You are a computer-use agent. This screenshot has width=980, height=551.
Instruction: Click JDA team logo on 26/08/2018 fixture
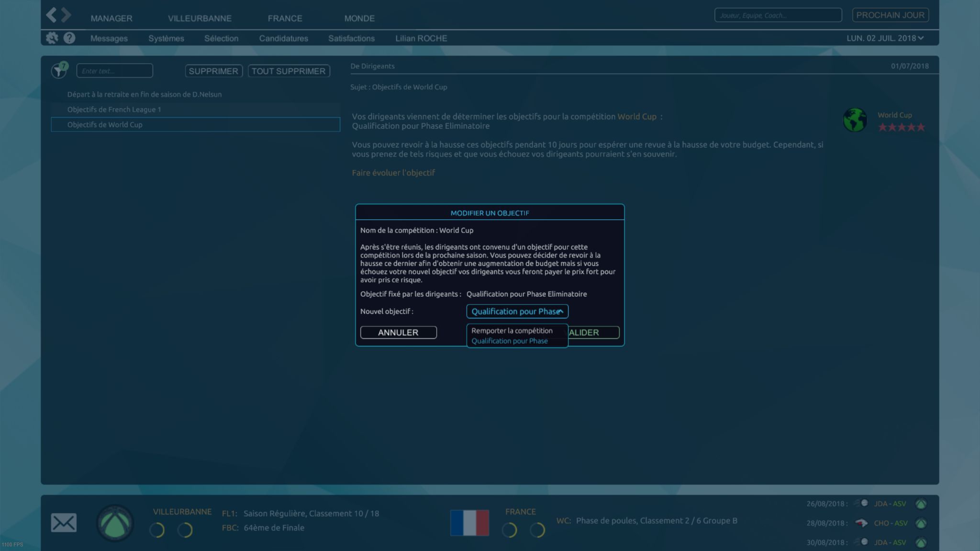pyautogui.click(x=861, y=503)
